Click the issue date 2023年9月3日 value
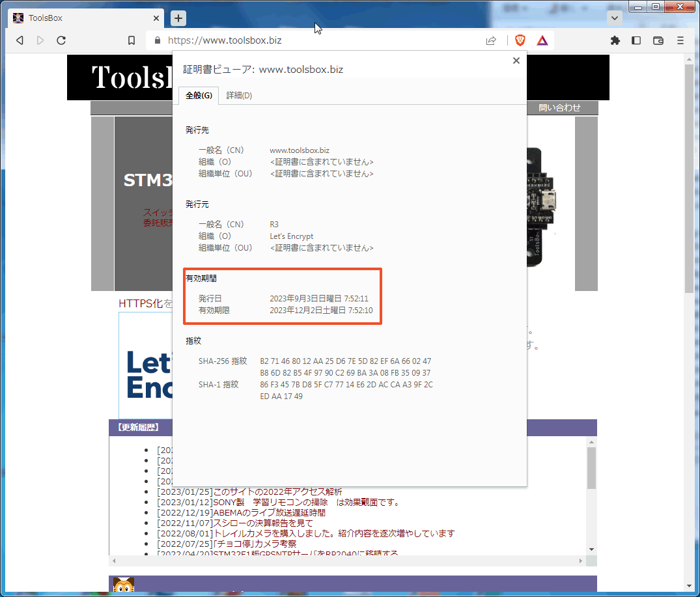 [319, 298]
